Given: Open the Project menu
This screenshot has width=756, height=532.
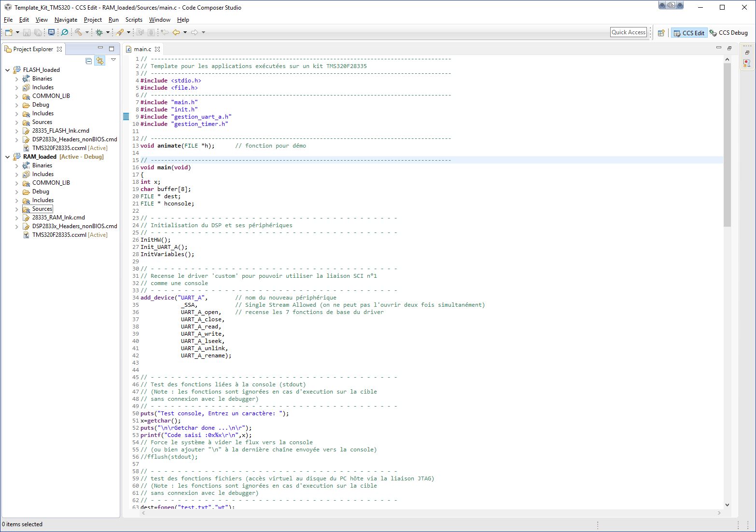Looking at the screenshot, I should click(93, 20).
